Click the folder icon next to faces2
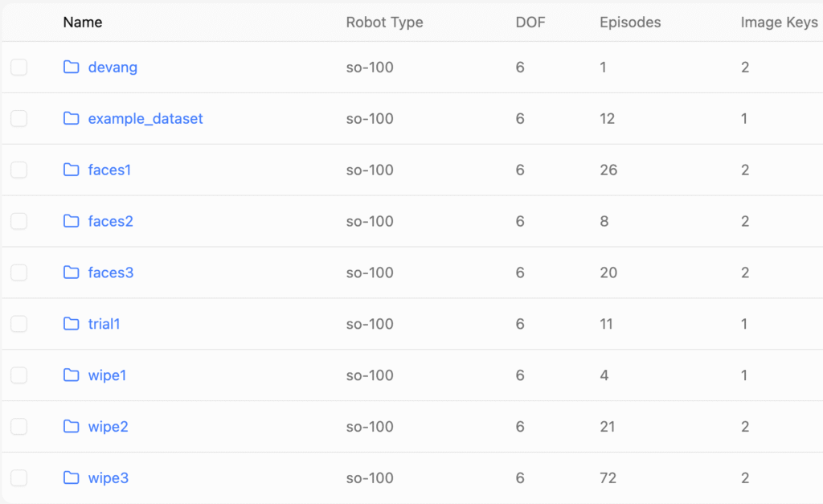Viewport: 823px width, 504px height. [72, 221]
